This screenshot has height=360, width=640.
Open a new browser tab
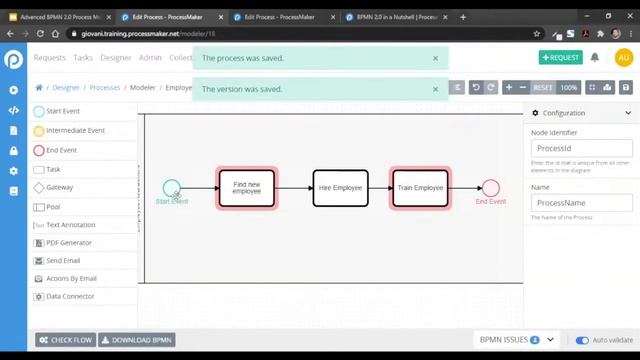click(463, 17)
